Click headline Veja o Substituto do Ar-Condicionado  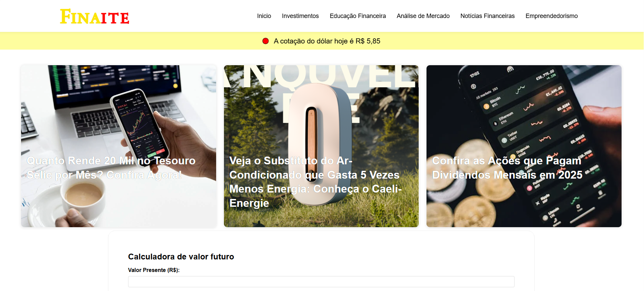pos(316,182)
